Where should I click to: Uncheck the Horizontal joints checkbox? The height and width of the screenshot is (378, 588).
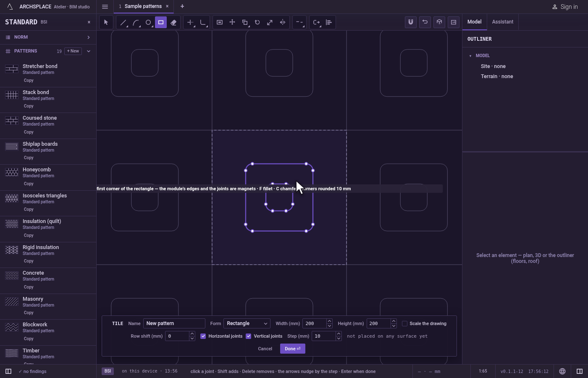tap(203, 336)
